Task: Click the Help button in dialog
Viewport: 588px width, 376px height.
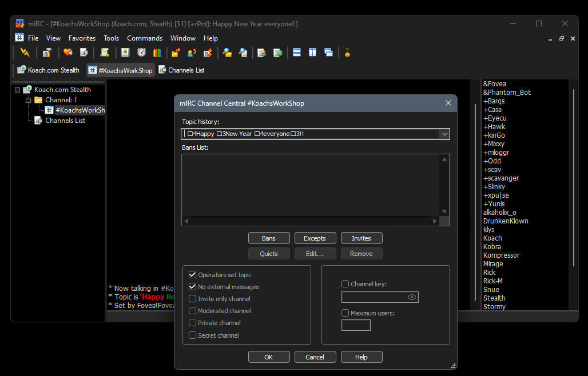Action: tap(361, 357)
